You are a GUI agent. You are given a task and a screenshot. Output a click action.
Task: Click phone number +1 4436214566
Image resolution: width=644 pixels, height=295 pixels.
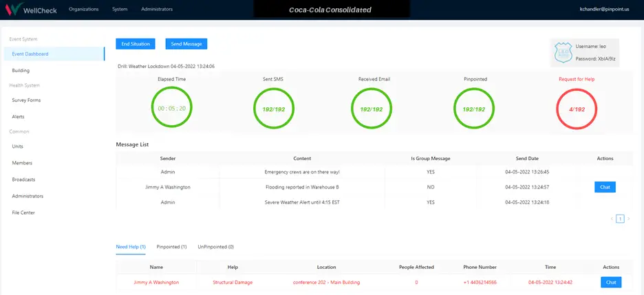tap(480, 283)
